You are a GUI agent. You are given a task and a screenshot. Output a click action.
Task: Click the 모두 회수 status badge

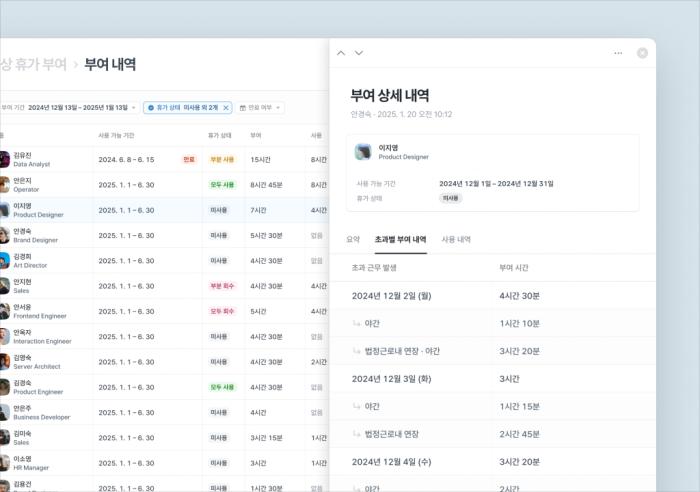(x=222, y=311)
